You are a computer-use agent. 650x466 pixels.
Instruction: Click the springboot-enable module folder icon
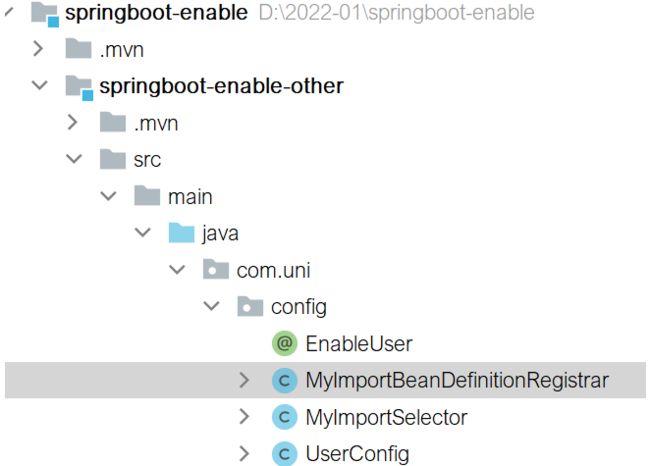pos(45,14)
